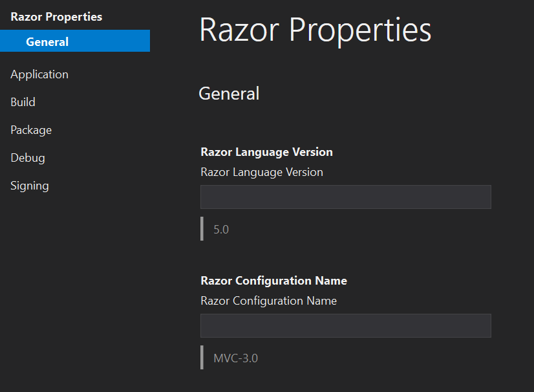
Task: Click the 5.0 value text
Action: [x=221, y=230]
